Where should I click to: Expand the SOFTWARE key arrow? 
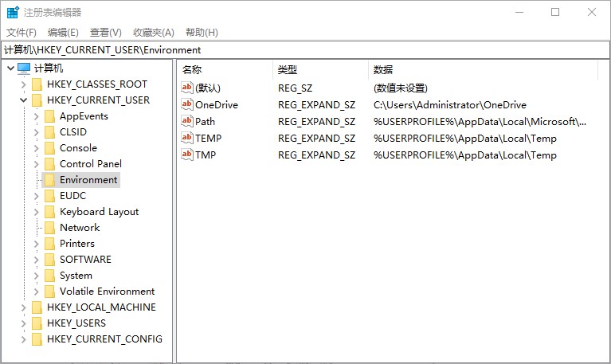coord(36,260)
